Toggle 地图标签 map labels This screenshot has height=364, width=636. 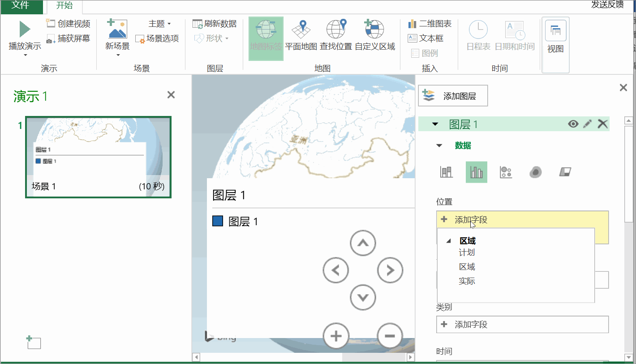(266, 39)
